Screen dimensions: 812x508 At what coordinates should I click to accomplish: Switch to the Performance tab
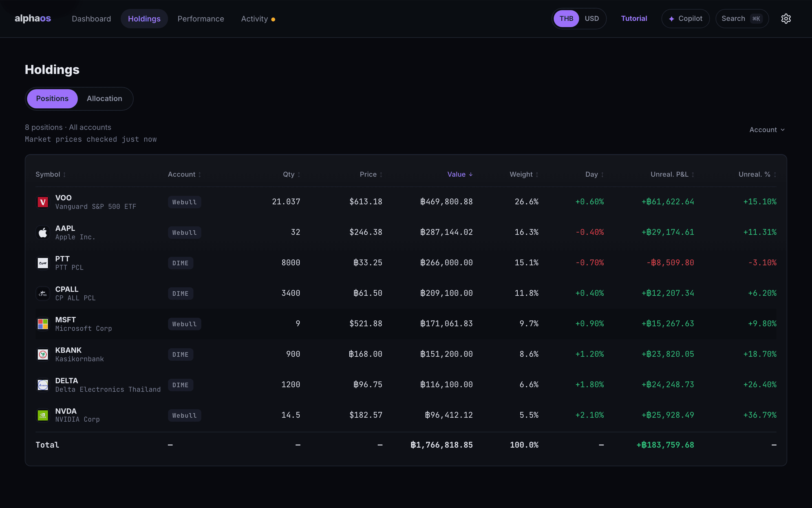pos(201,19)
